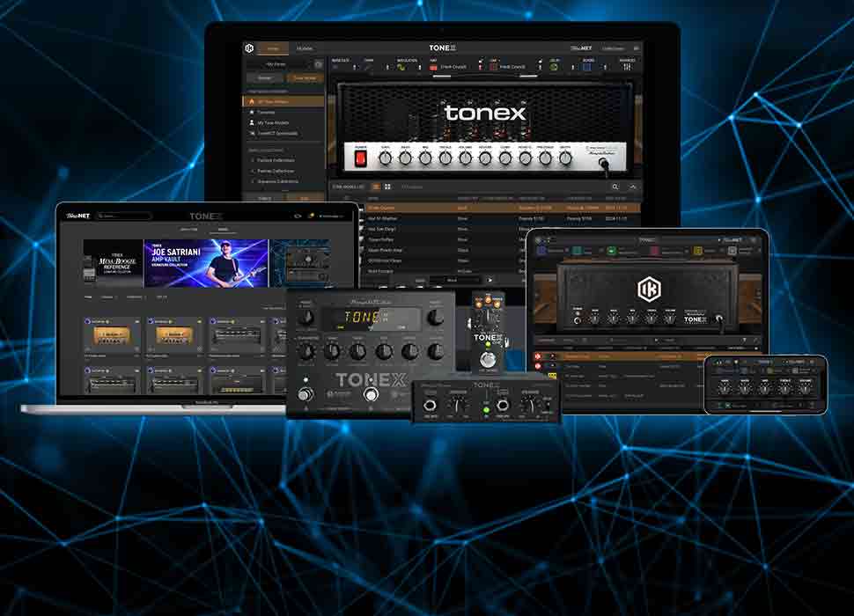
Task: Flip the red POWER switch on monitor's amp
Action: click(x=360, y=158)
